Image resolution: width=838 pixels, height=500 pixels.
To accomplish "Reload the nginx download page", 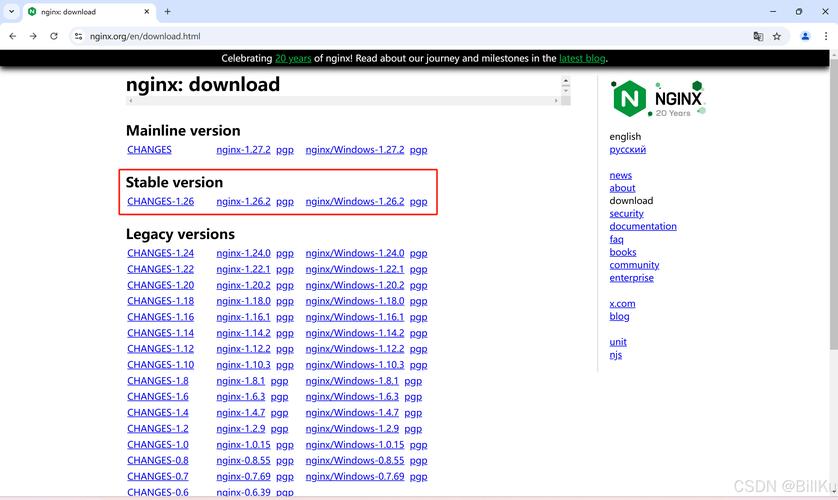I will (54, 36).
